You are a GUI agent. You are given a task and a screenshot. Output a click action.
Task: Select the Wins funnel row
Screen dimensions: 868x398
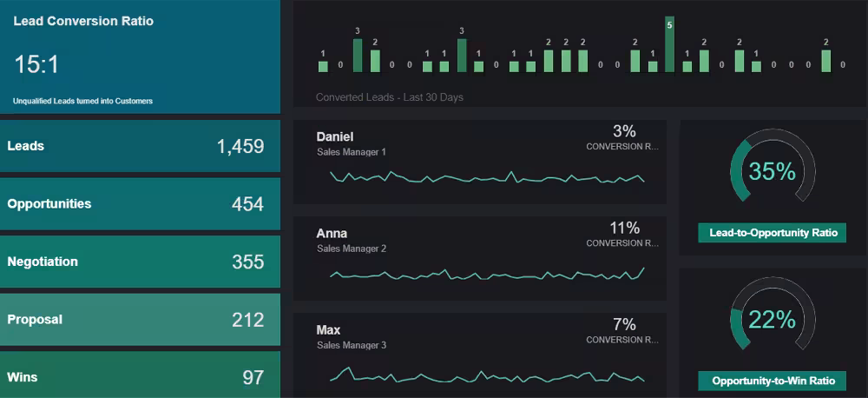click(x=140, y=377)
